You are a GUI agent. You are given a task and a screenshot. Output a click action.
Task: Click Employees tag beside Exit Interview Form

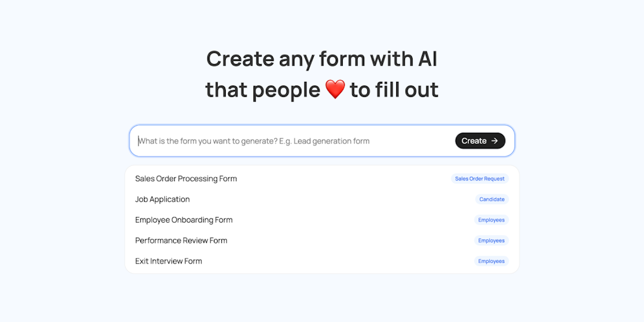tap(491, 261)
